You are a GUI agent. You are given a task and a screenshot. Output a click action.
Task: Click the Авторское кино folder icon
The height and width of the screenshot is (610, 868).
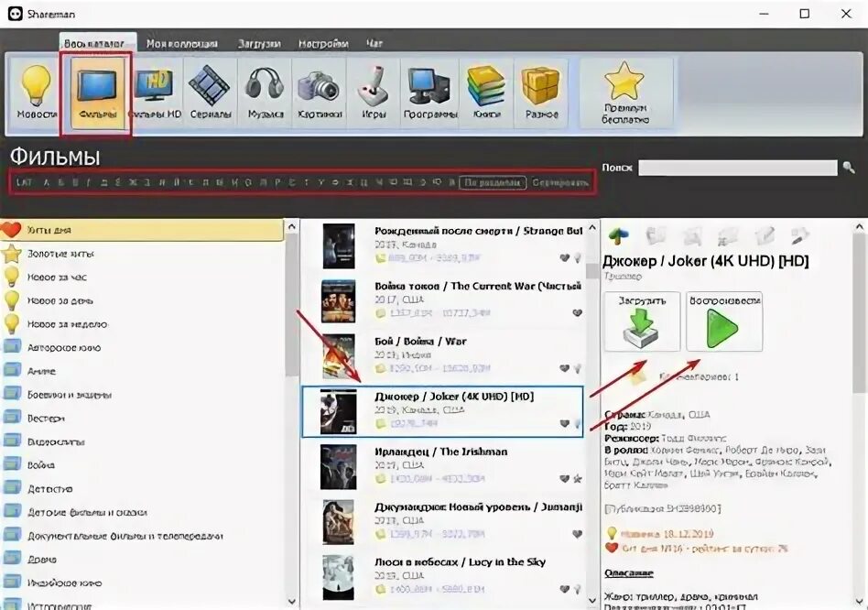point(12,348)
